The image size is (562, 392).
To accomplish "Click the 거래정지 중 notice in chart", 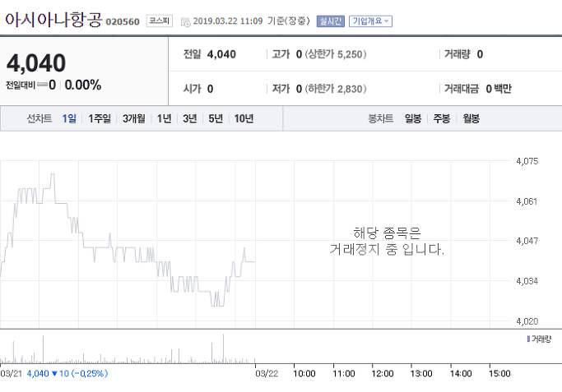I will pos(387,241).
